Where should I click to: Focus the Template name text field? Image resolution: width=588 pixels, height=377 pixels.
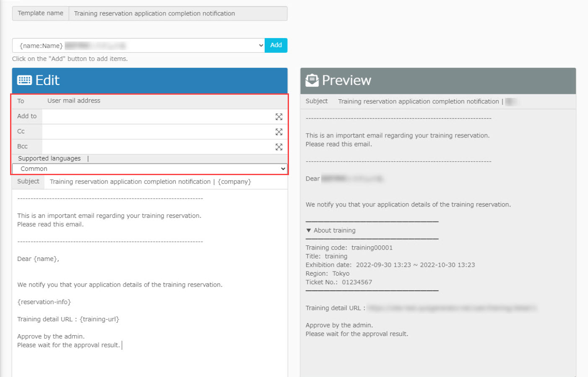(x=178, y=13)
